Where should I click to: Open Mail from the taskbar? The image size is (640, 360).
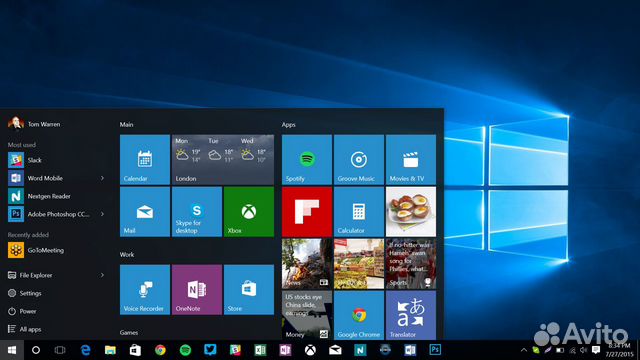pyautogui.click(x=335, y=350)
